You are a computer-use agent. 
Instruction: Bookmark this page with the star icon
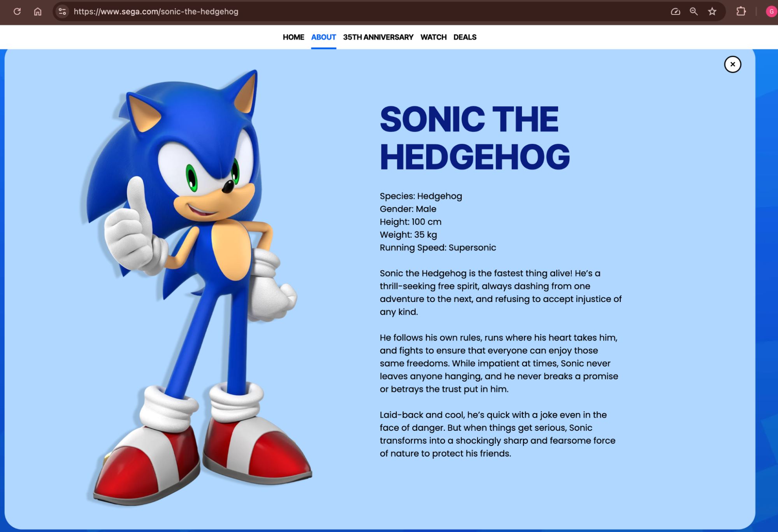[x=712, y=12]
